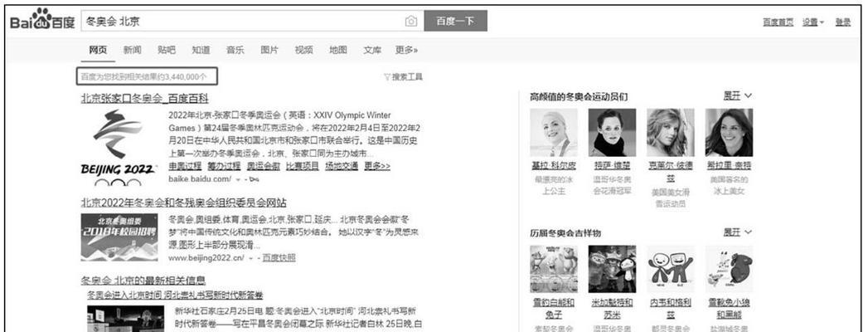Click the 2018年校园招聘 thumbnail
The width and height of the screenshot is (868, 332).
tap(119, 237)
